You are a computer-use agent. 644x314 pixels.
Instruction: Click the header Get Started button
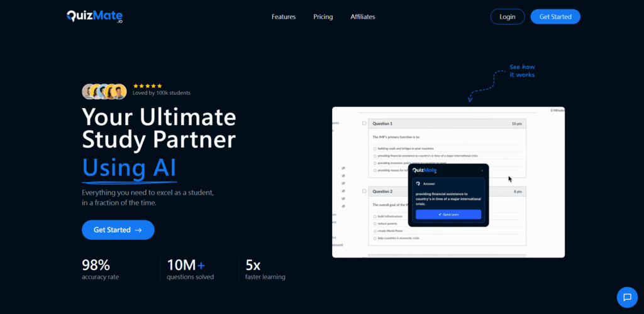pyautogui.click(x=555, y=17)
